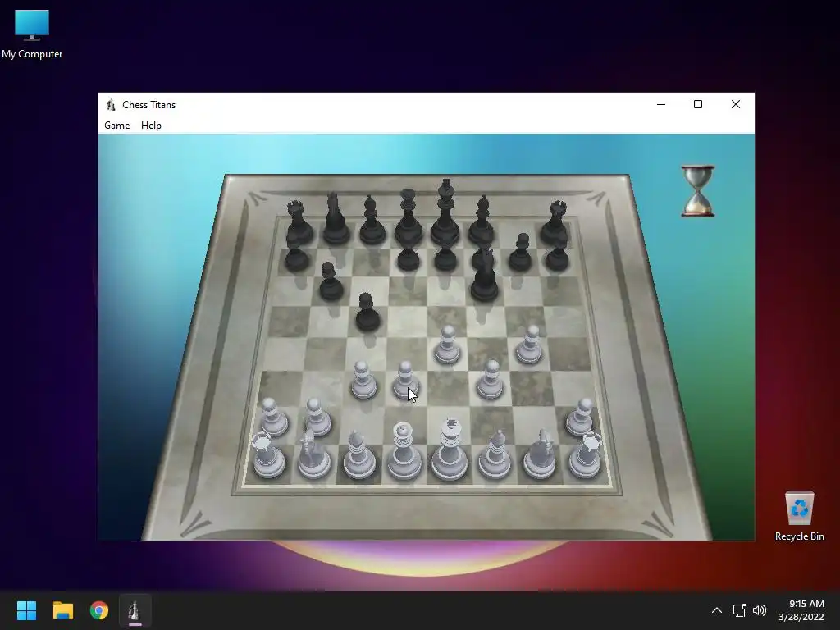Open File Explorer from the taskbar

(x=62, y=610)
